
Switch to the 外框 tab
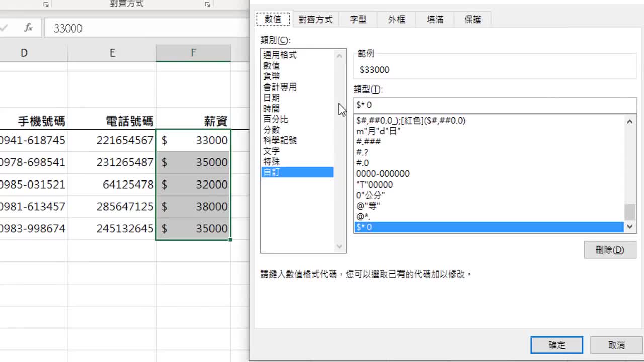point(396,19)
